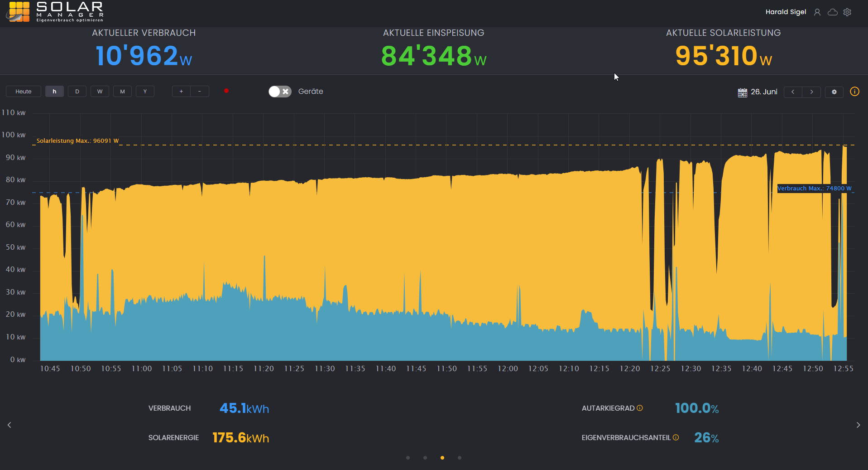Screen dimensions: 868x470
Task: Open chart settings gear button
Action: click(834, 92)
